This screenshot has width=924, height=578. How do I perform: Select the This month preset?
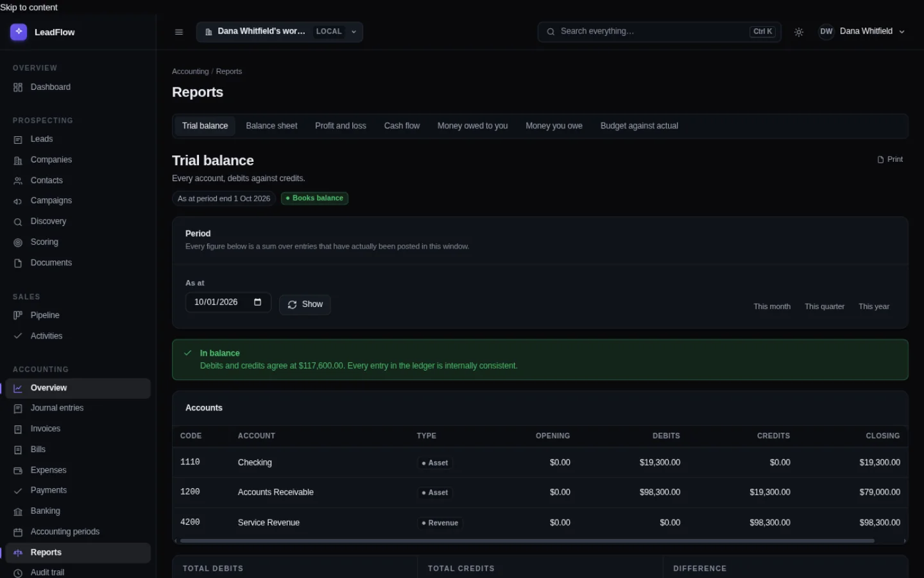(772, 306)
